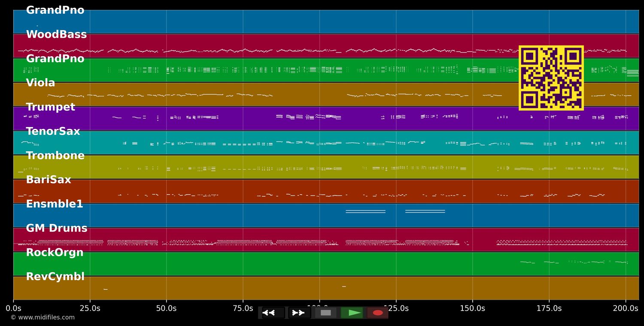Screen dimensions: 644x326
Task: Select the Viola track header
Action: point(39,82)
